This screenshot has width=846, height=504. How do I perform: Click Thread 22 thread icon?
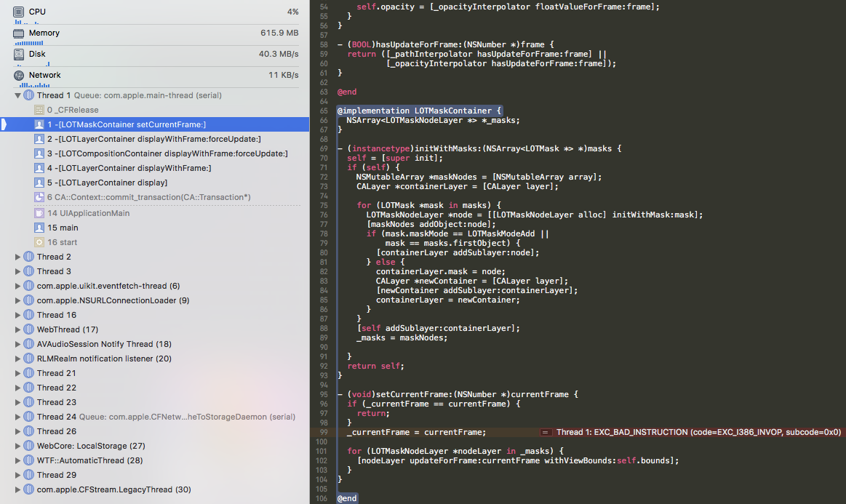click(28, 388)
